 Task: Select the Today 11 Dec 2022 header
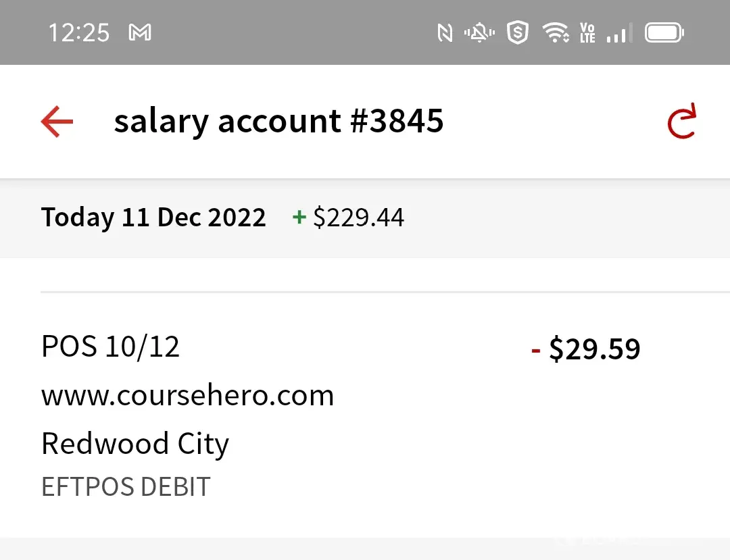(x=153, y=218)
